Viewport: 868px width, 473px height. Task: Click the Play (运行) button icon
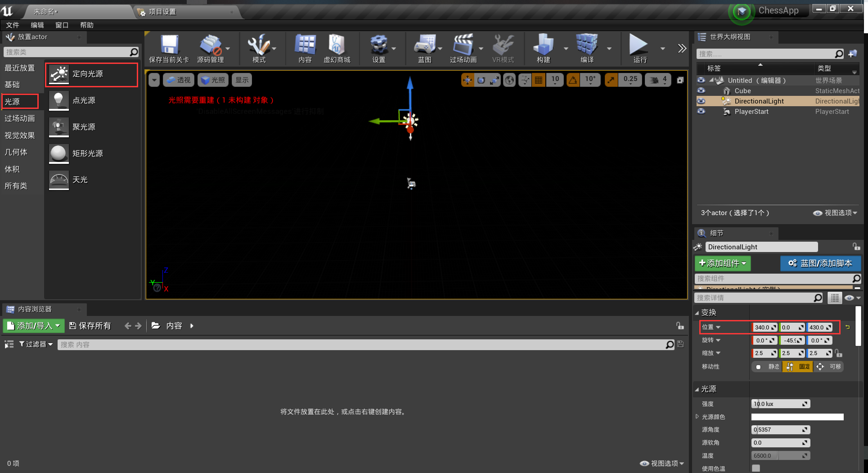[638, 45]
